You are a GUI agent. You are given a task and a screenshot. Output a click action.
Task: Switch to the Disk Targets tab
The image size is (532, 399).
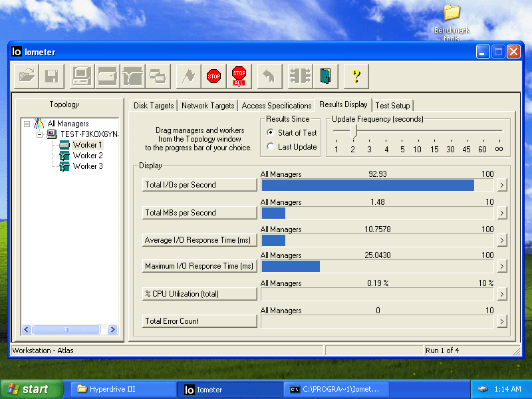pyautogui.click(x=154, y=106)
